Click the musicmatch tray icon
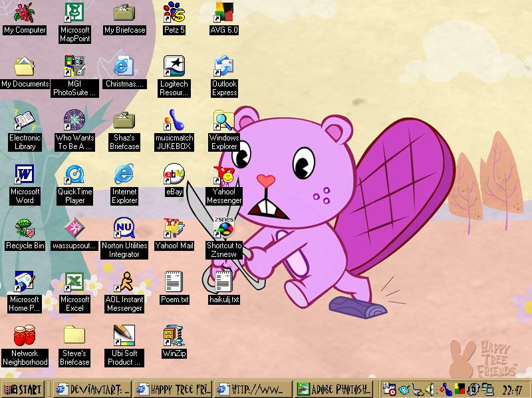 pyautogui.click(x=445, y=389)
